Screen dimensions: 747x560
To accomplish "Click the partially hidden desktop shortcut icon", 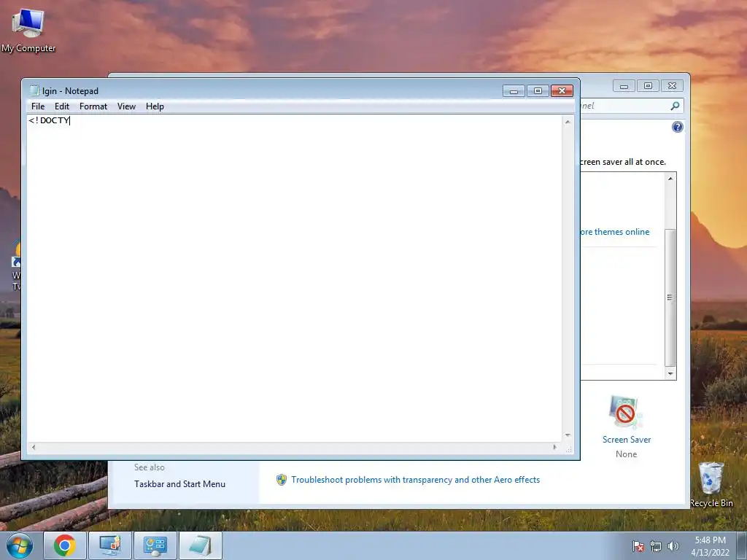I will pos(16,265).
